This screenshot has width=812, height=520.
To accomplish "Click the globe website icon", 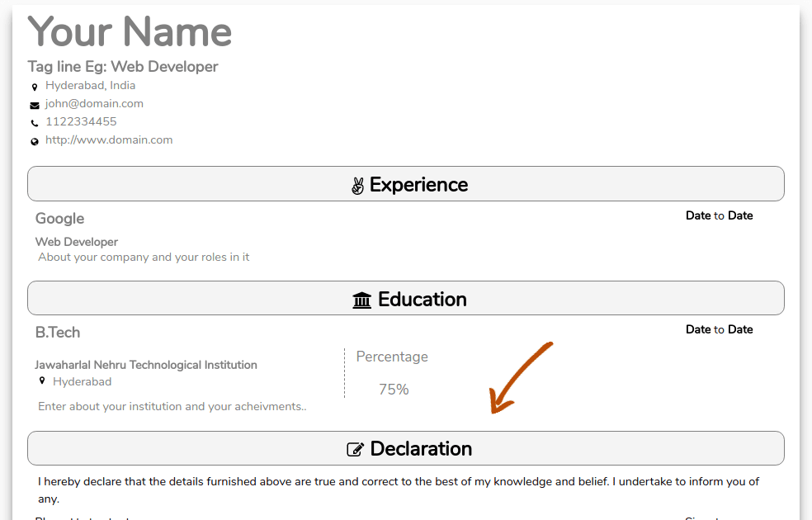I will coord(35,141).
